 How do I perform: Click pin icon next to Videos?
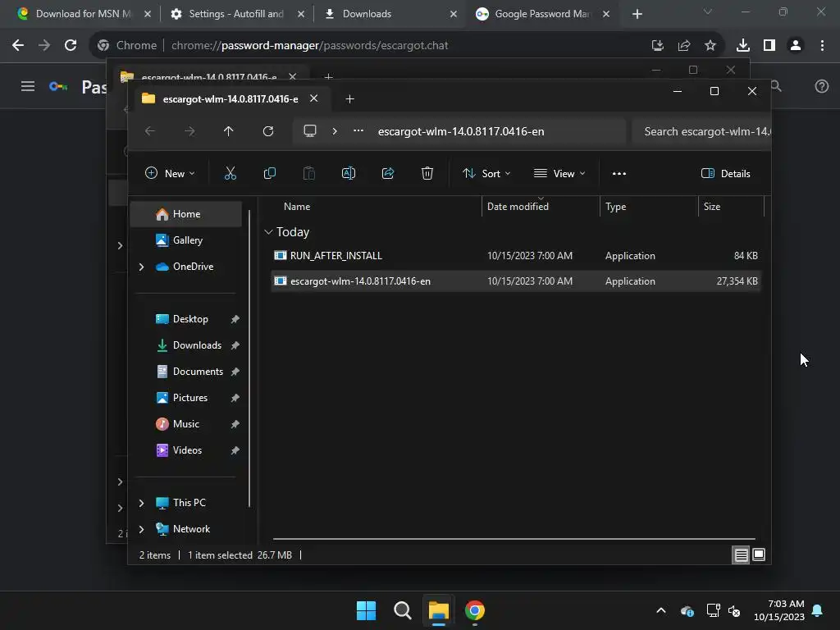(x=235, y=450)
